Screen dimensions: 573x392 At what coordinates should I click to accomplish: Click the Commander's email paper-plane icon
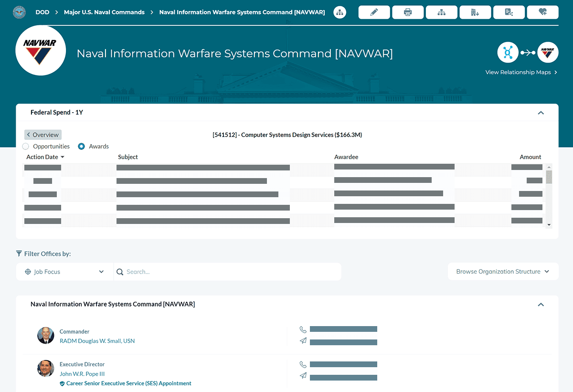[303, 341]
